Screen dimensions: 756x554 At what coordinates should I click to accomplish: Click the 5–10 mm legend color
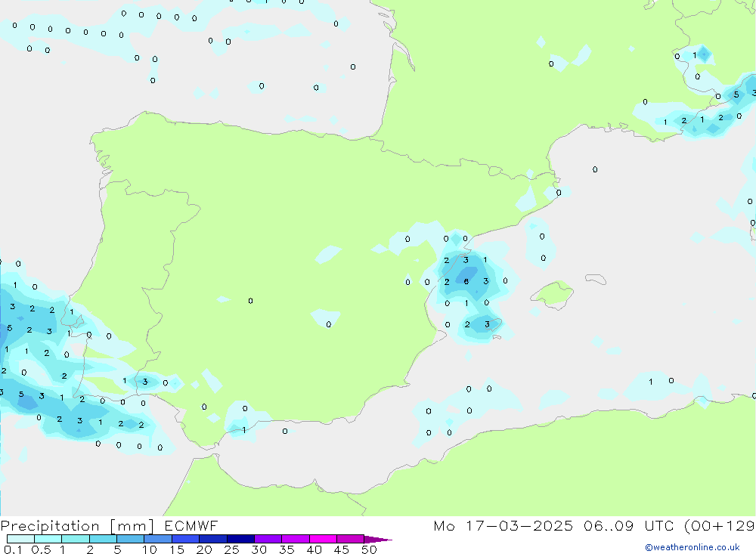point(130,539)
